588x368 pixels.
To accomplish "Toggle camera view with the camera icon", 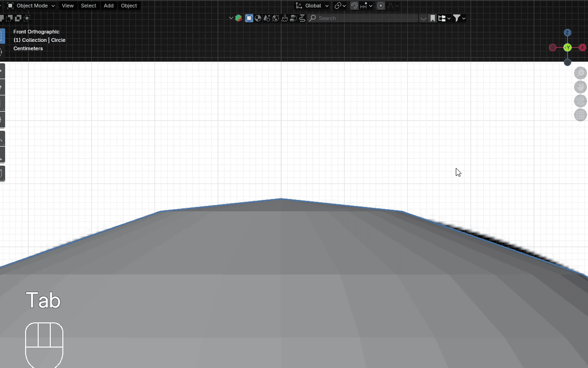I will pos(581,101).
